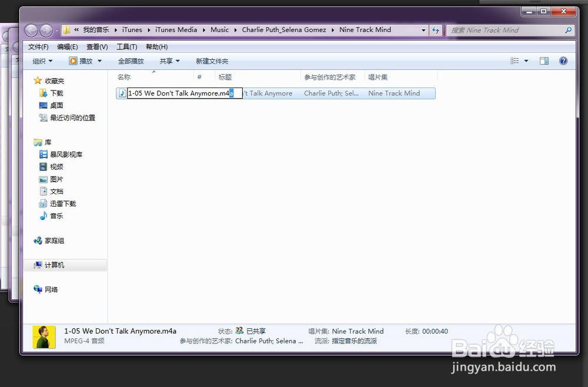
Task: Open the 组织 dropdown
Action: (42, 61)
